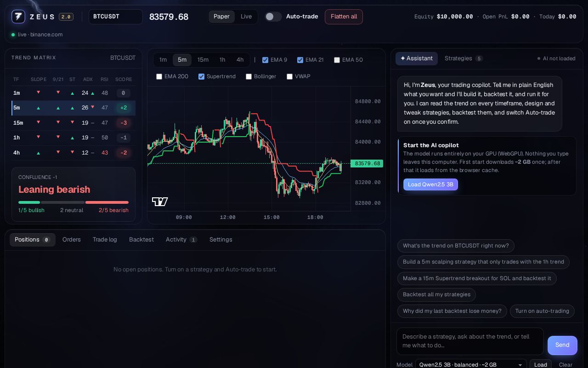
Task: Click the Flatten all button
Action: (344, 17)
